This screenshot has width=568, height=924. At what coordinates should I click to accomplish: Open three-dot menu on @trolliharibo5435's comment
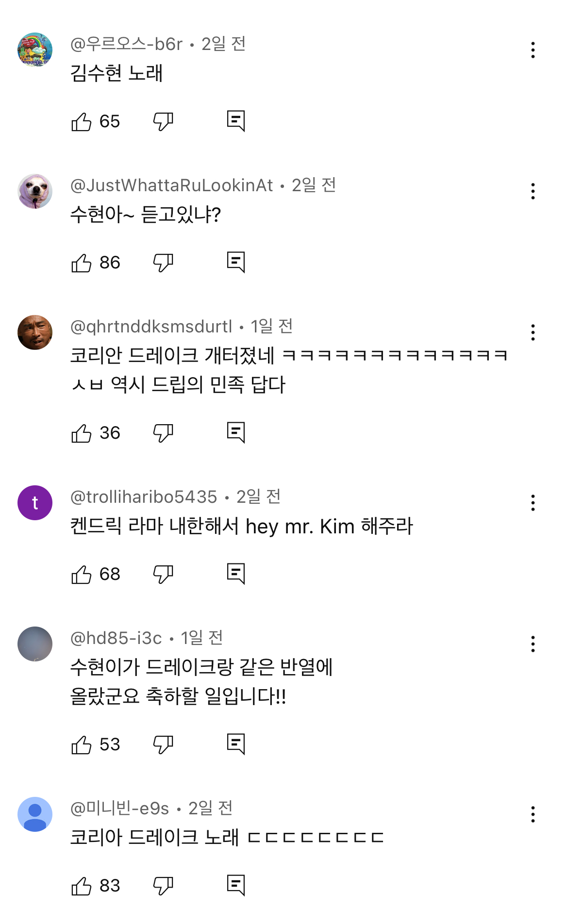coord(533,503)
